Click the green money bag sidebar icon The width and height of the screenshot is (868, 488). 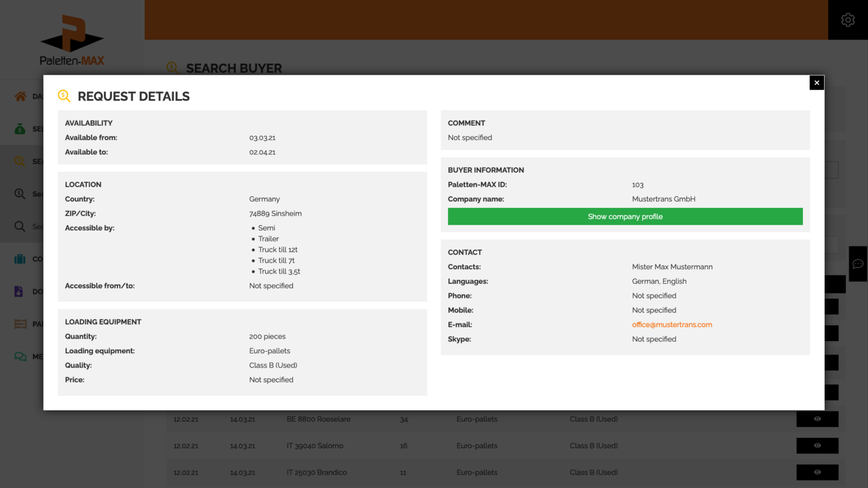(20, 129)
